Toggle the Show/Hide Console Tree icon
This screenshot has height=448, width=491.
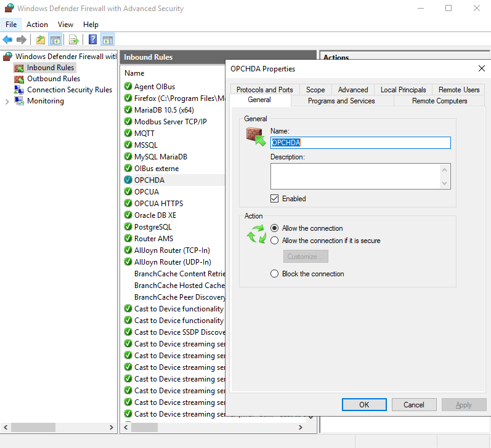[55, 40]
